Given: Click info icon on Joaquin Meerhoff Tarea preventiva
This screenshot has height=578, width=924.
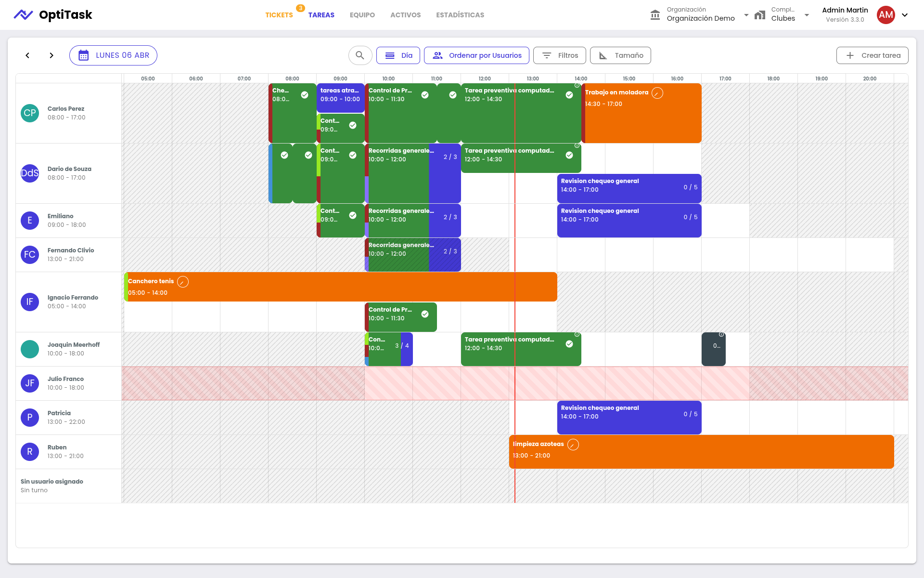Looking at the screenshot, I should coord(577,334).
